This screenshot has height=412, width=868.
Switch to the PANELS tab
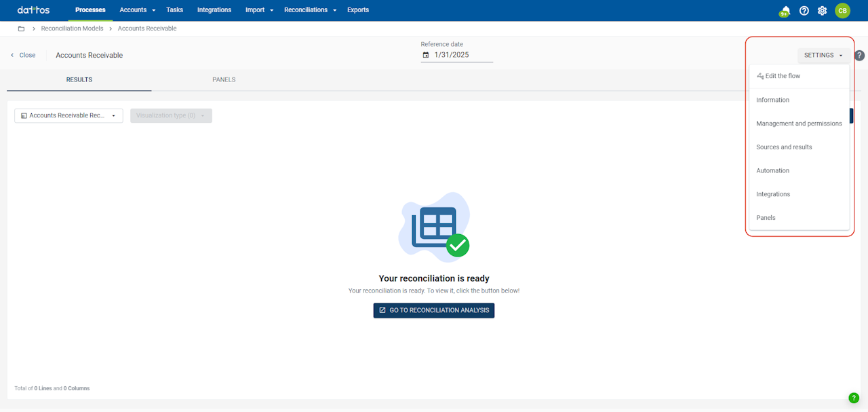coord(224,80)
